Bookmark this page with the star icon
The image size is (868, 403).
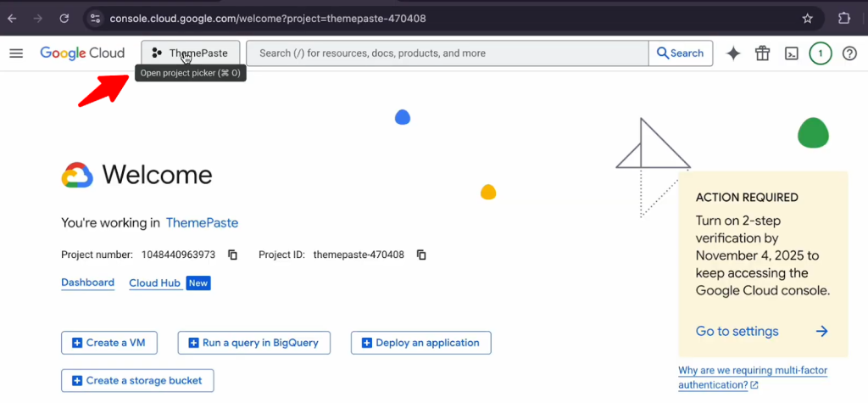[x=808, y=18]
